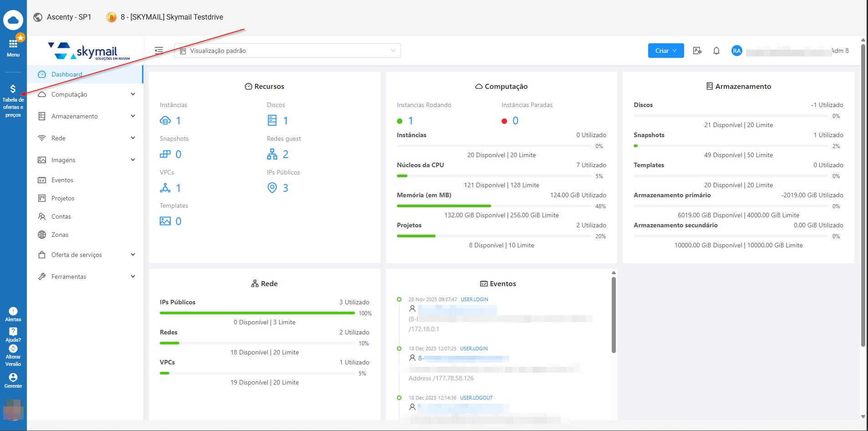
Task: Click the first USER.LOGIN event link
Action: [x=474, y=299]
